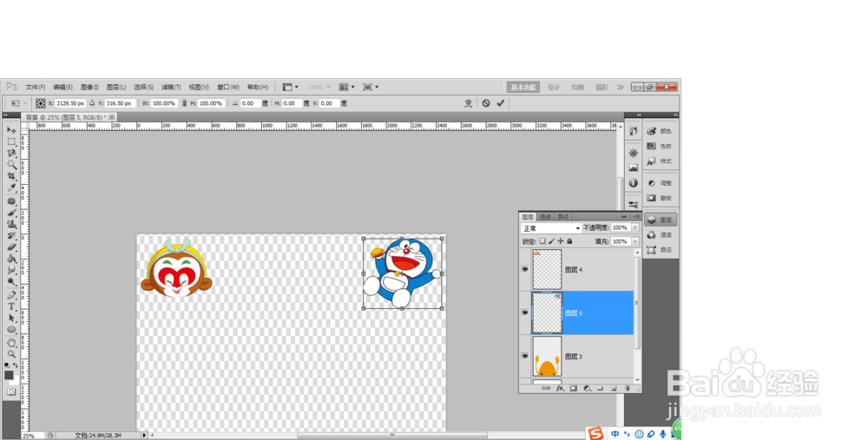Commit the transform with checkmark
Image resolution: width=868 pixels, height=440 pixels.
click(501, 103)
